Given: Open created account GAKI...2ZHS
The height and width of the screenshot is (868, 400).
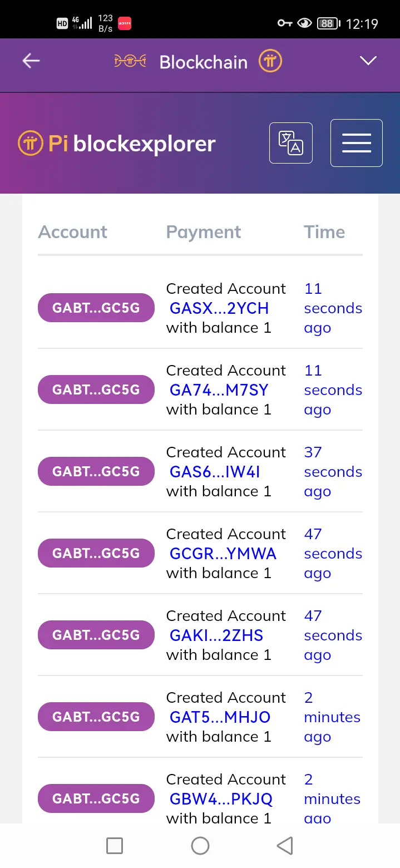Looking at the screenshot, I should tap(216, 635).
